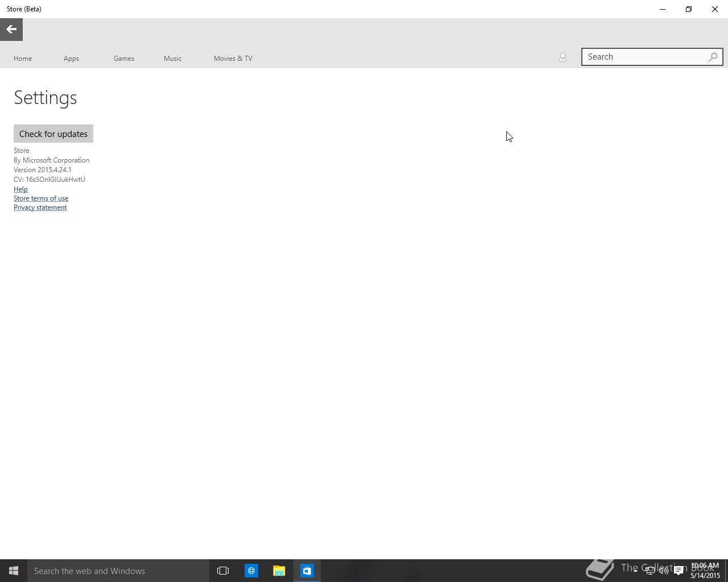Open the user account icon

562,57
